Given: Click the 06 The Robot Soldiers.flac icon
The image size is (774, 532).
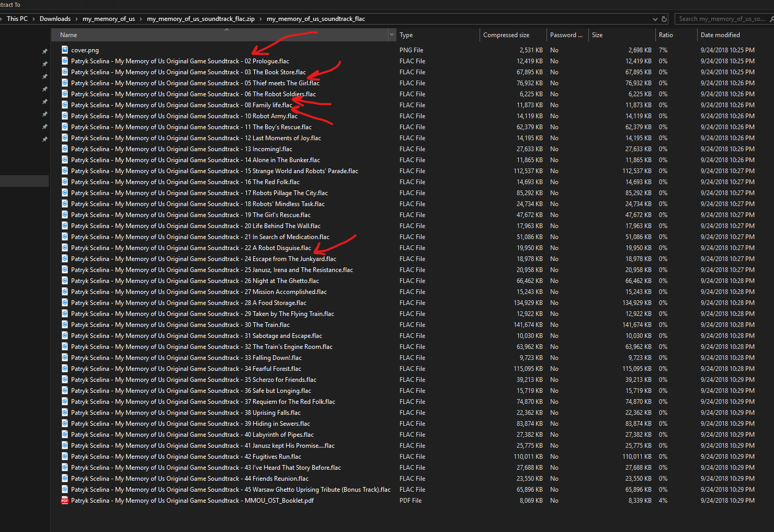Looking at the screenshot, I should click(x=65, y=94).
